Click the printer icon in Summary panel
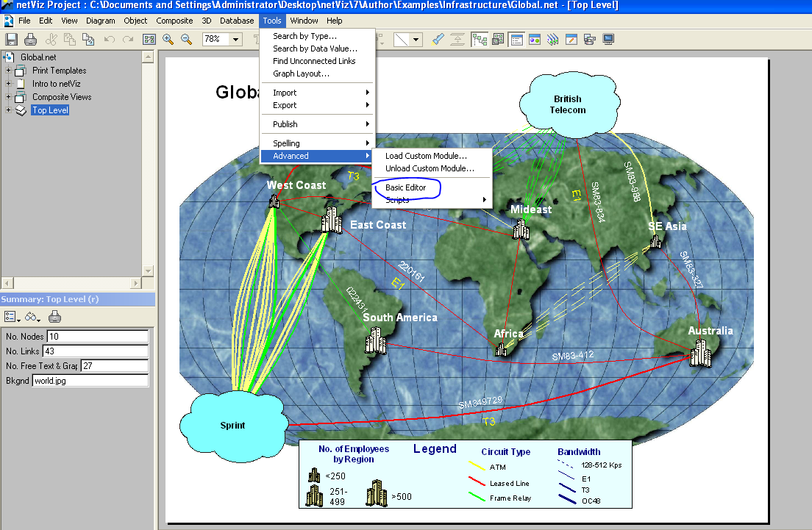Viewport: 812px width, 530px height. pos(54,317)
